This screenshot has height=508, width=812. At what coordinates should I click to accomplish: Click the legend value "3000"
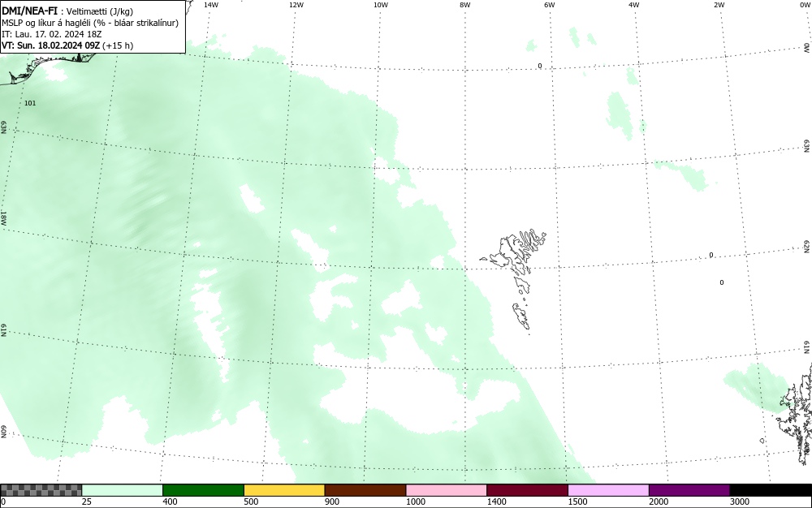740,502
